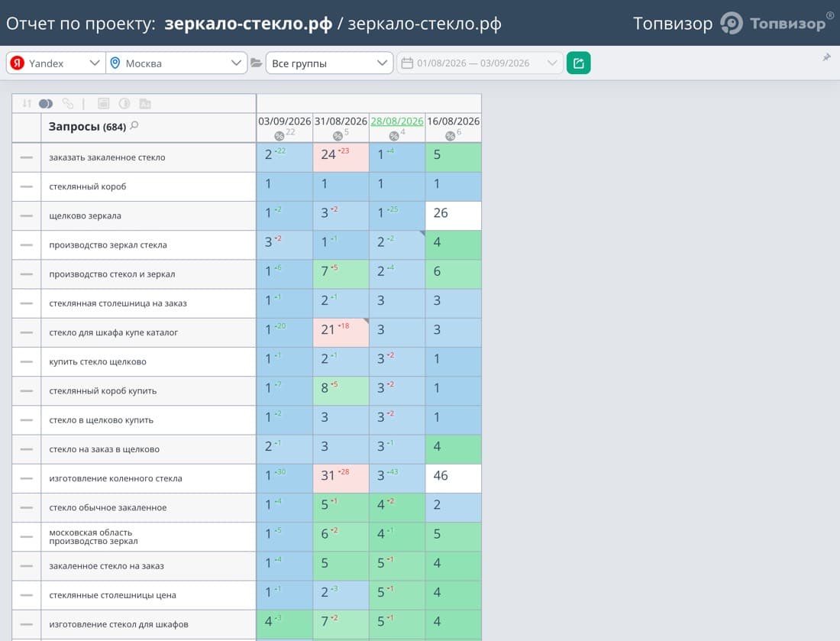Click зеркало-стекло.рф project name in header
The image size is (840, 641).
pyautogui.click(x=249, y=24)
